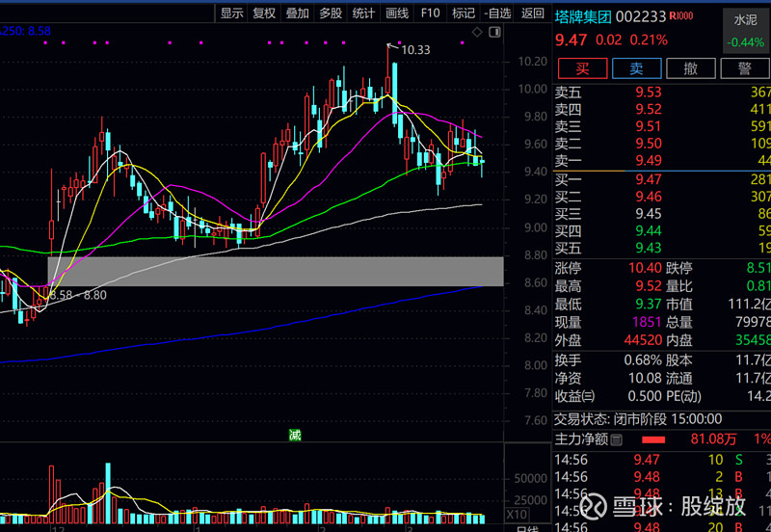Toggle 自选 watchlist for this stock
771x532 pixels.
(x=497, y=13)
